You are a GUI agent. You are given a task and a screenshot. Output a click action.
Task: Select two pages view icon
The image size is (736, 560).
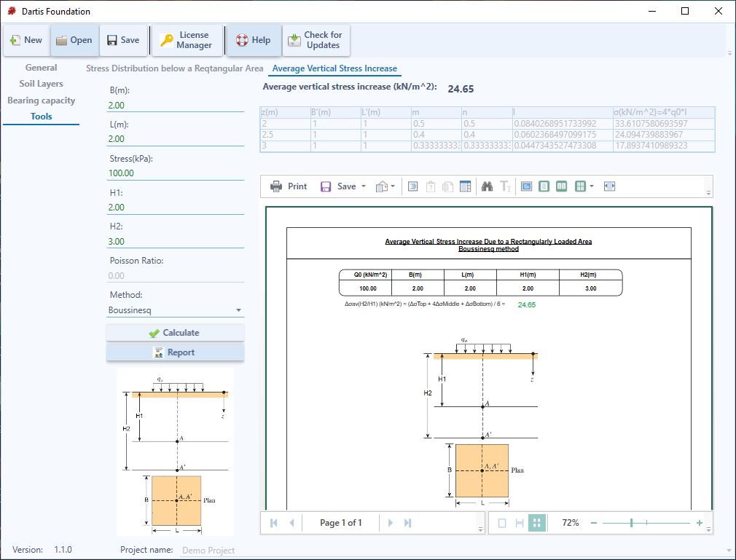pos(561,186)
